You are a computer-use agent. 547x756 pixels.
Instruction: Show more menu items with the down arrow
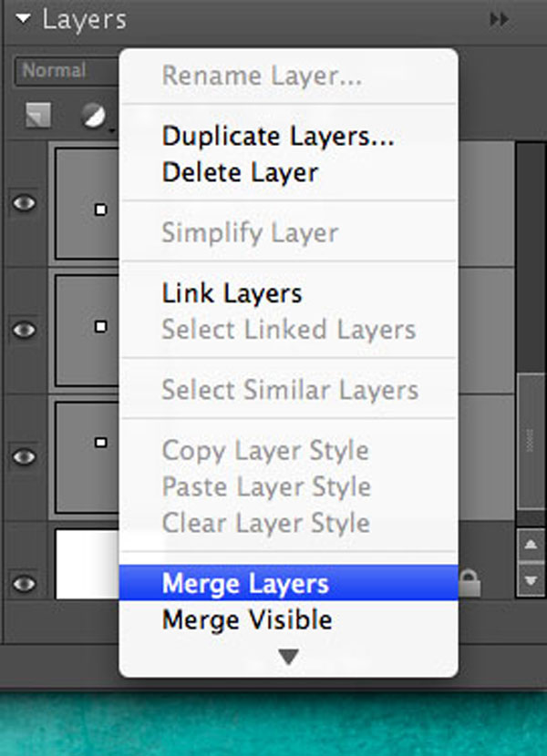(288, 656)
